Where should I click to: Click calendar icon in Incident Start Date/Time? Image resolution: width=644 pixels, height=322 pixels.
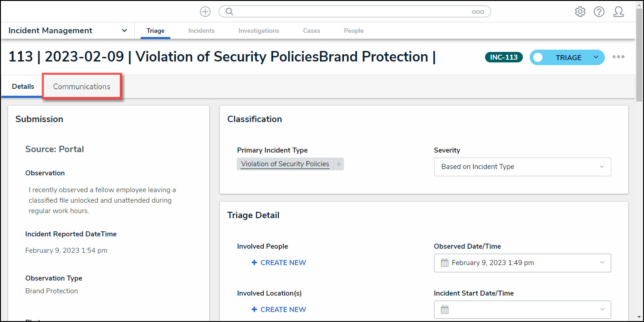pyautogui.click(x=445, y=310)
